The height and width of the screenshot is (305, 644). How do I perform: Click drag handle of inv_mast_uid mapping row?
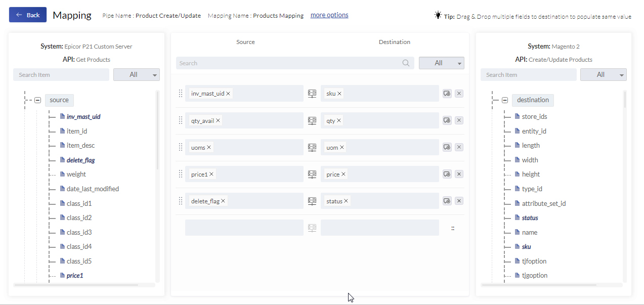click(181, 94)
